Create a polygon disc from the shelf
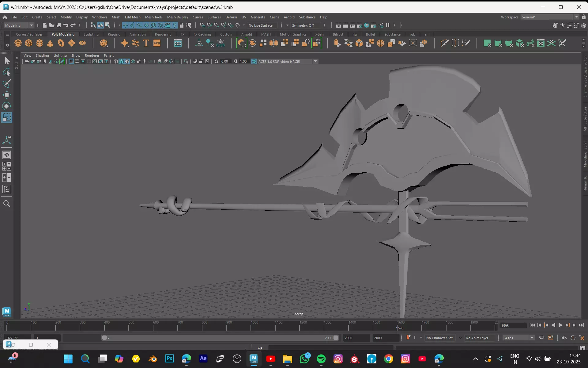The height and width of the screenshot is (368, 588). point(82,43)
